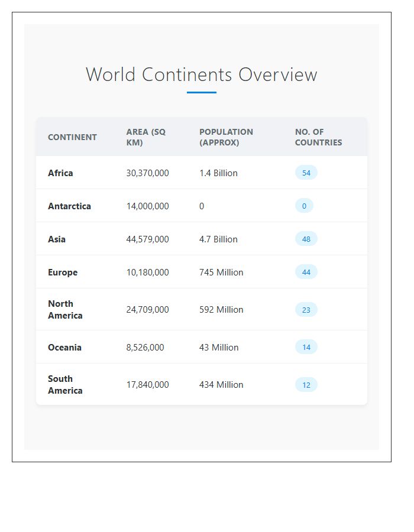Click the World Continents Overview heading
Image resolution: width=414 pixels, height=532 pixels.
click(x=201, y=74)
